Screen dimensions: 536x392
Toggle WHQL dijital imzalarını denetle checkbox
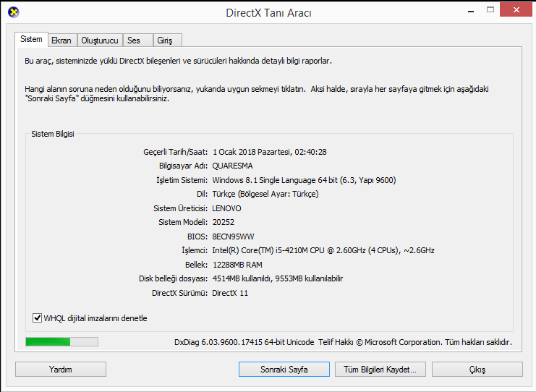tap(38, 318)
